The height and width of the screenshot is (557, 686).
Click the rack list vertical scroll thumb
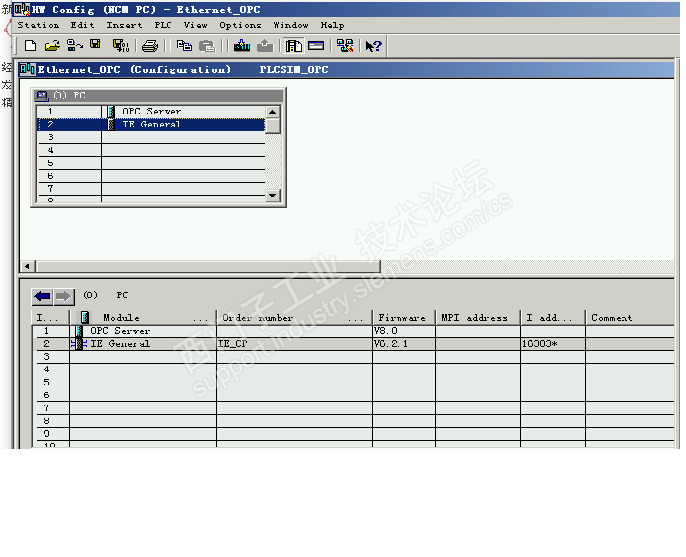[x=273, y=126]
